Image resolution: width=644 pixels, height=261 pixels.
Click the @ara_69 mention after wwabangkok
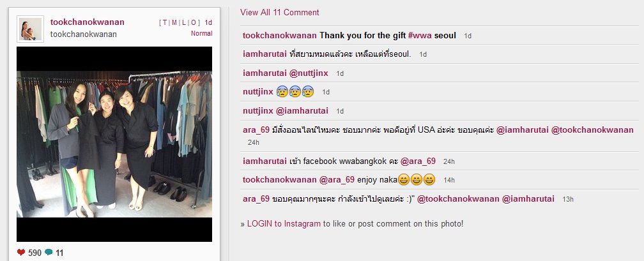(418, 161)
